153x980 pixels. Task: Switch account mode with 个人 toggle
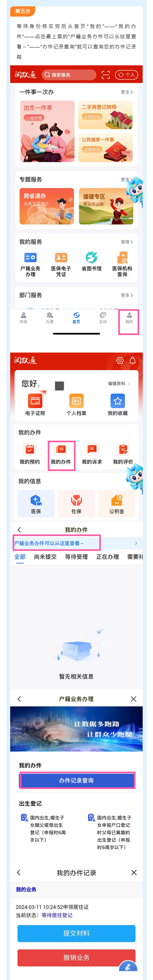coord(126,75)
